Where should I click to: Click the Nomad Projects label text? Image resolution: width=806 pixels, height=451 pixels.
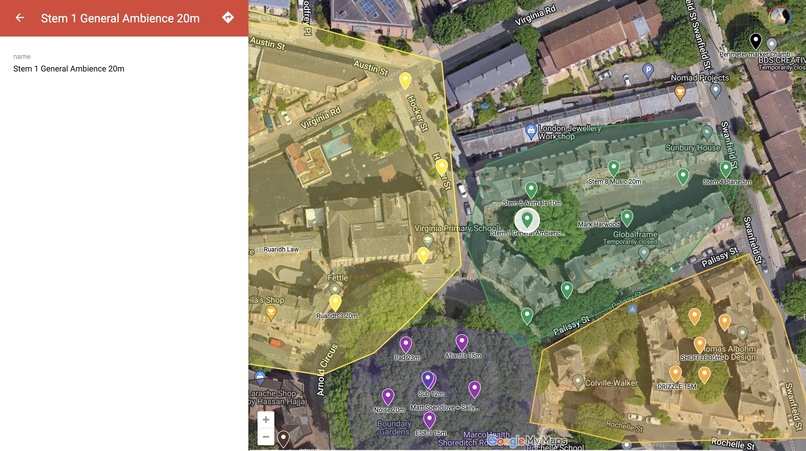[x=700, y=78]
